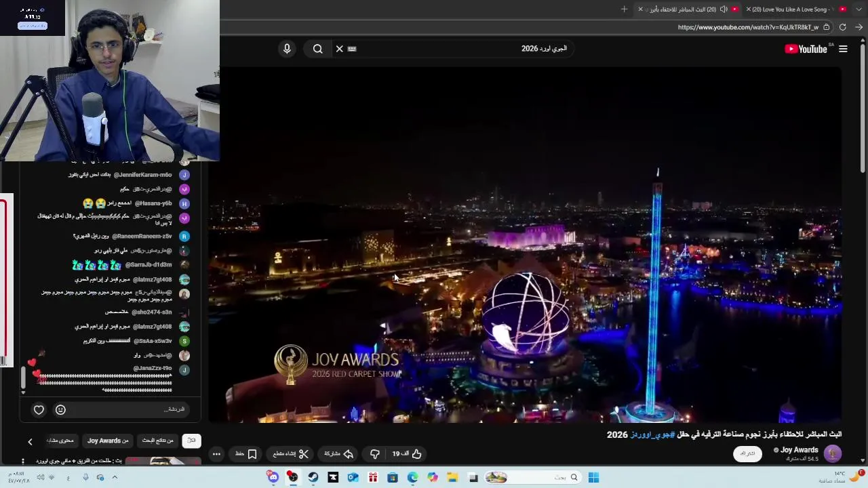This screenshot has width=868, height=488.
Task: Open Task View on taskbar
Action: pos(473,478)
